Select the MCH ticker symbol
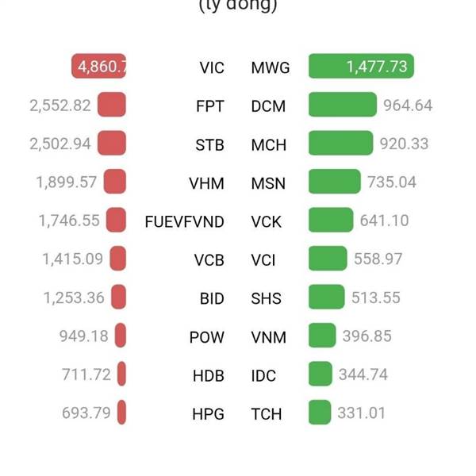The image size is (476, 476). [269, 145]
